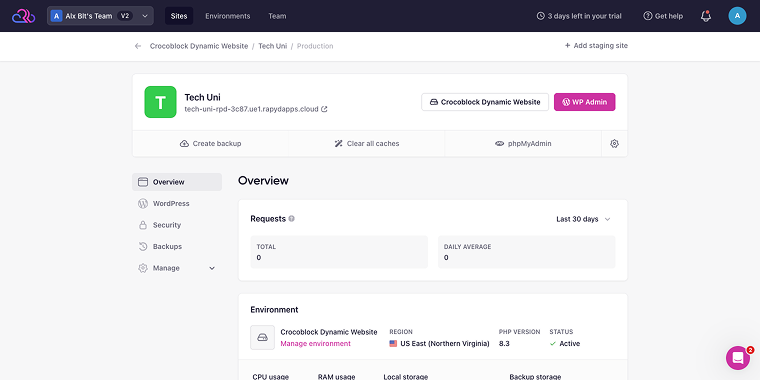760x380 pixels.
Task: Open the Get help link
Action: pyautogui.click(x=663, y=16)
